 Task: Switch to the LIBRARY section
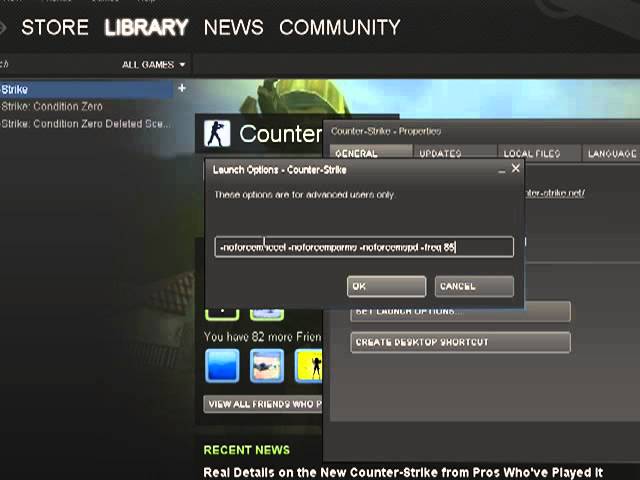pos(146,28)
